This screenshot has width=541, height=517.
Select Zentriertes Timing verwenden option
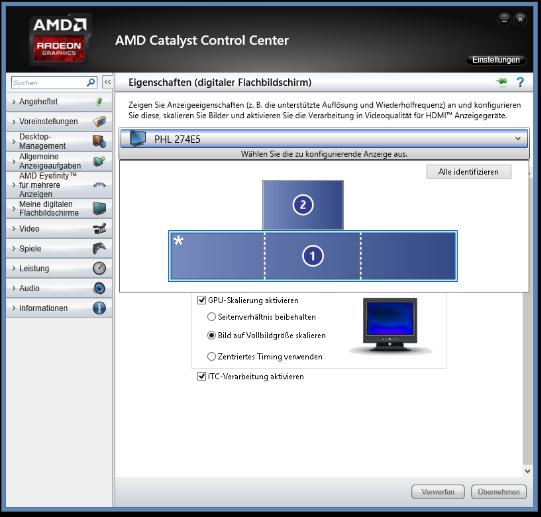pyautogui.click(x=211, y=357)
